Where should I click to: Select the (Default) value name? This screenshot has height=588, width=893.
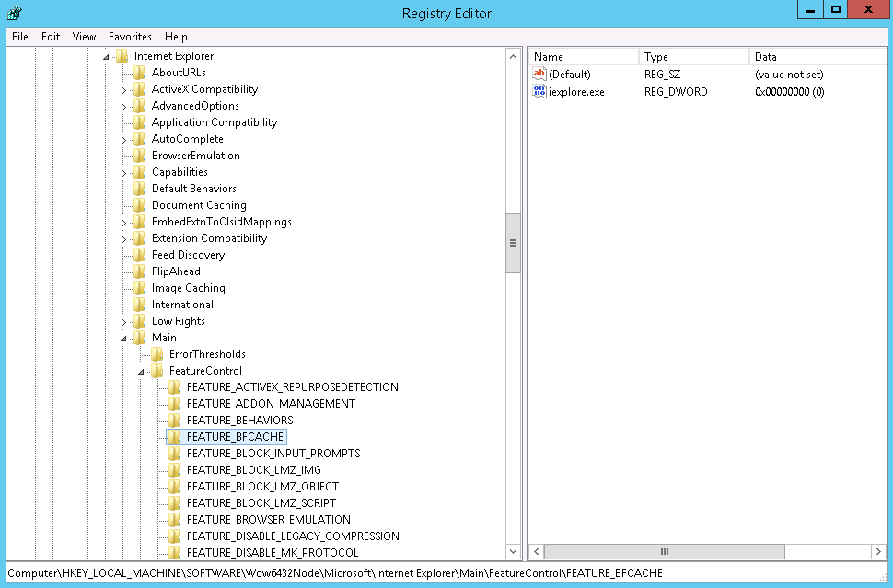[570, 74]
